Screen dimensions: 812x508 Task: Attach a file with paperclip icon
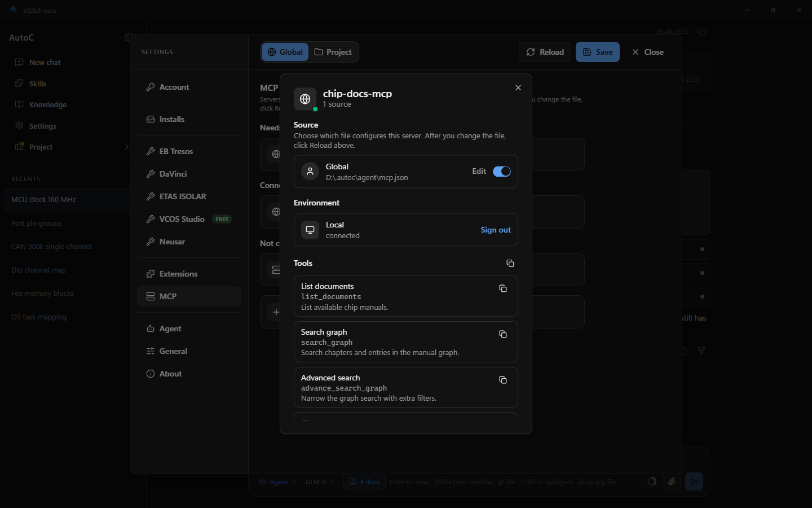tap(671, 481)
